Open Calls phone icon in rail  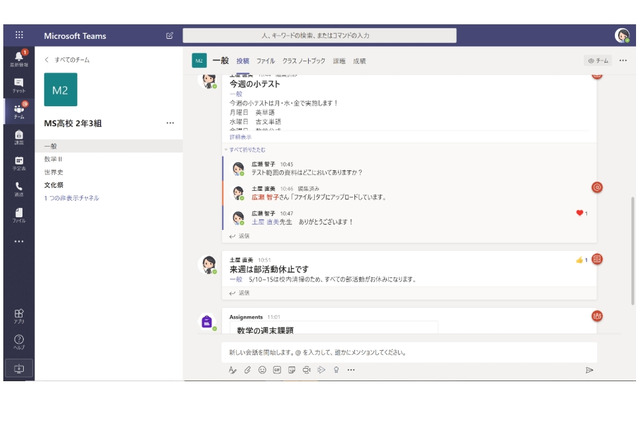tap(19, 189)
